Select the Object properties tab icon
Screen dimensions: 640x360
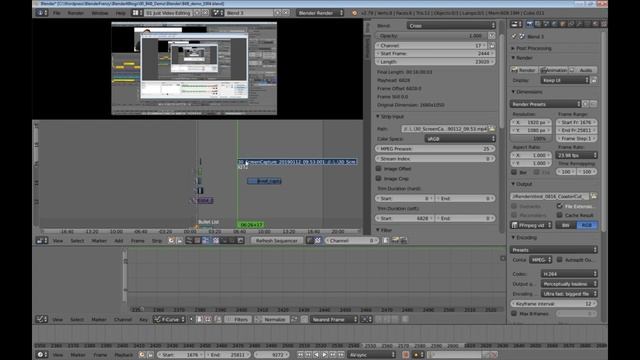pyautogui.click(x=563, y=24)
